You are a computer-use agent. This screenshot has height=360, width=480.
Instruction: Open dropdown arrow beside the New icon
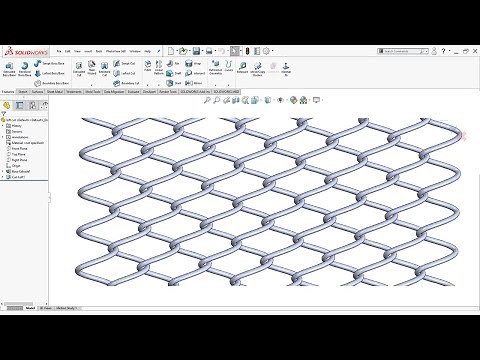pos(177,51)
